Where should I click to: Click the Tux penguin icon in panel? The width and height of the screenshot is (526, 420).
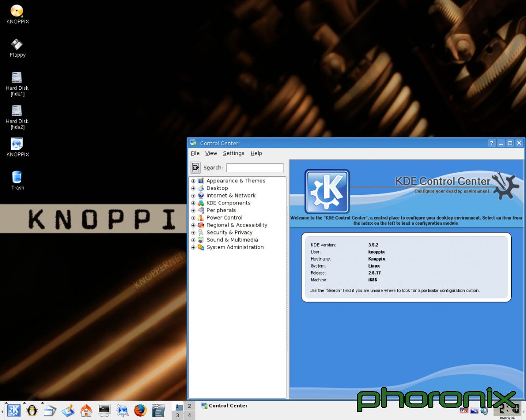pos(32,410)
